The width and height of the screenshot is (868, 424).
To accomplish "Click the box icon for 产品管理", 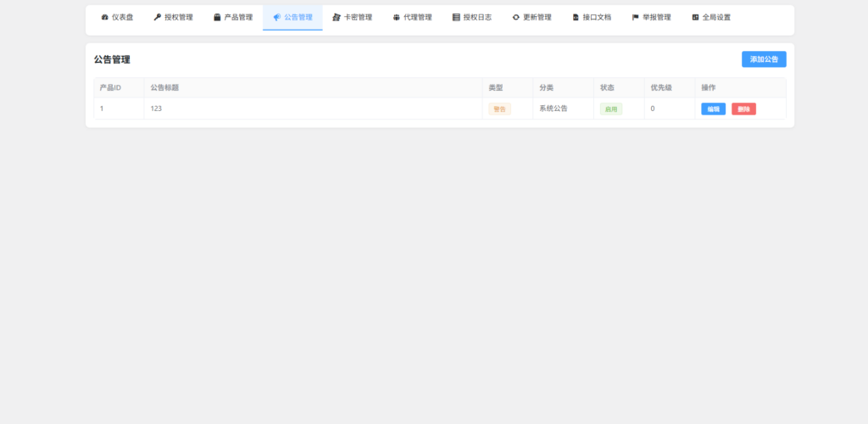I will (x=217, y=17).
